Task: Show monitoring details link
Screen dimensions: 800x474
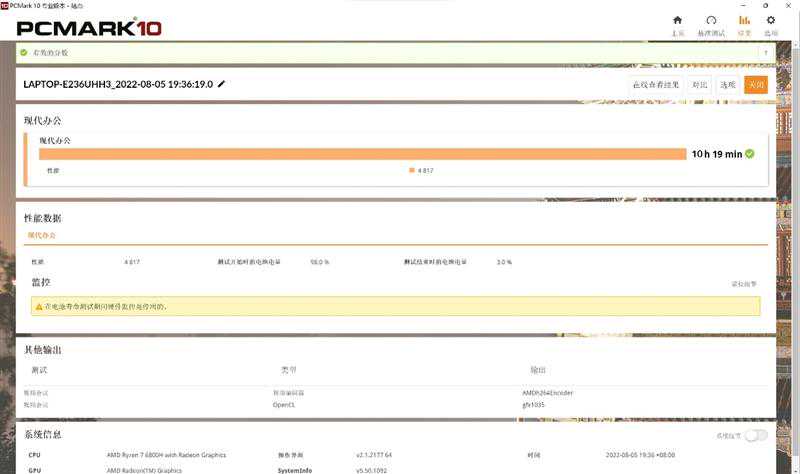Action: 744,284
